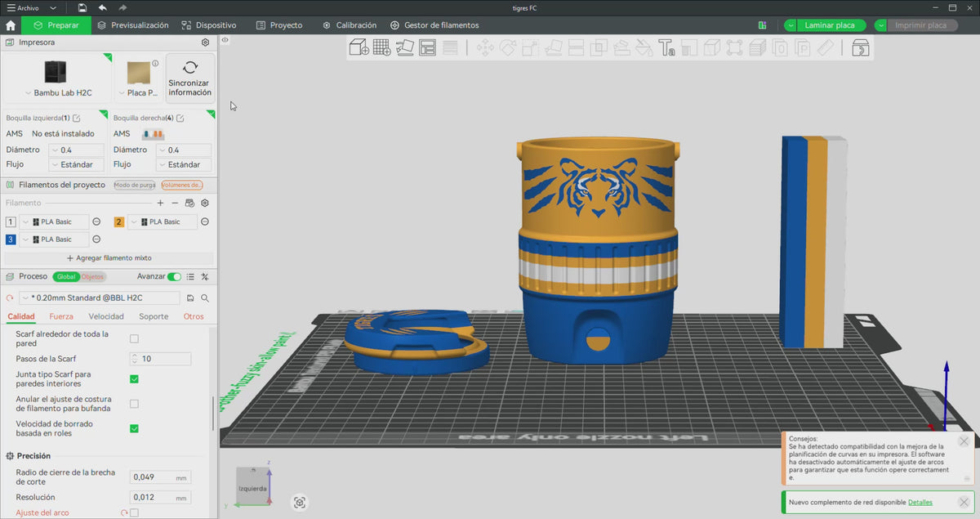Click the Laminar placa button
The image size is (980, 519).
click(x=830, y=25)
